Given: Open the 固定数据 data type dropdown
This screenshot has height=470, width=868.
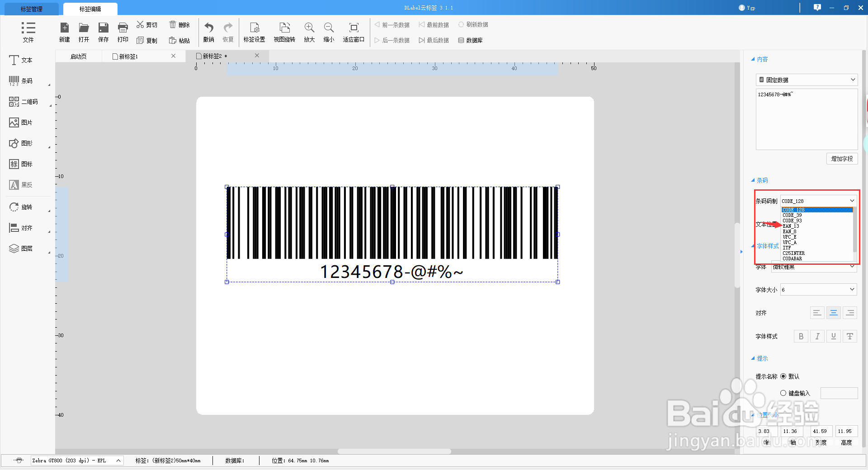Looking at the screenshot, I should (x=807, y=80).
